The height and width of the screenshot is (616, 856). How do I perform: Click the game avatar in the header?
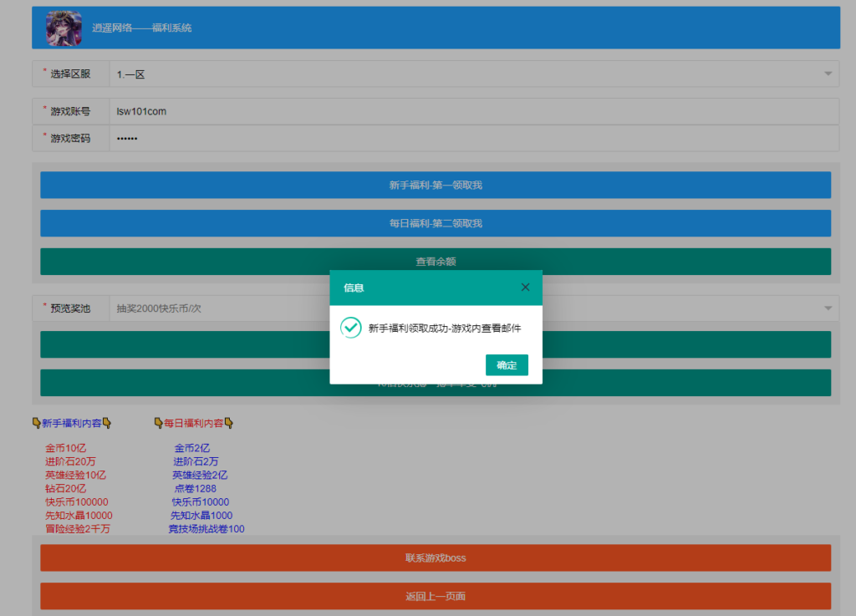click(x=64, y=28)
